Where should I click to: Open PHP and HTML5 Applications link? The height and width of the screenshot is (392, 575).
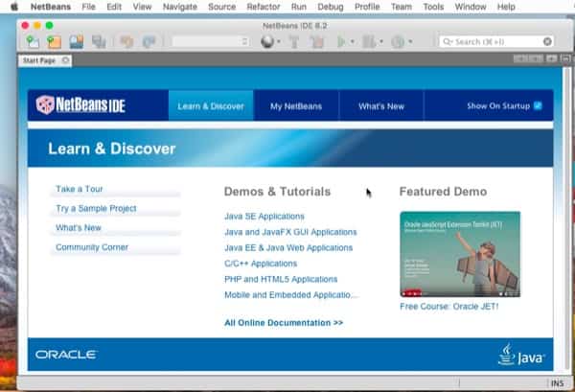[281, 280]
